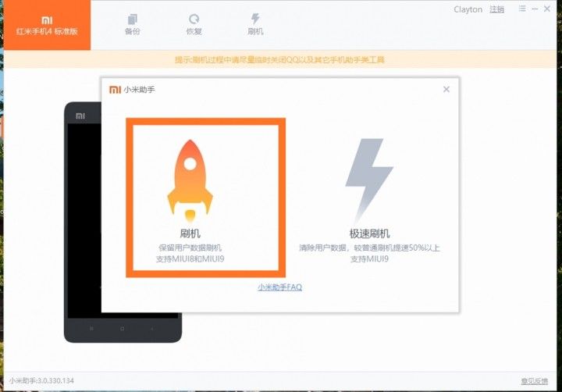Image resolution: width=562 pixels, height=392 pixels.
Task: Open the 备份 backup tab
Action: click(132, 24)
